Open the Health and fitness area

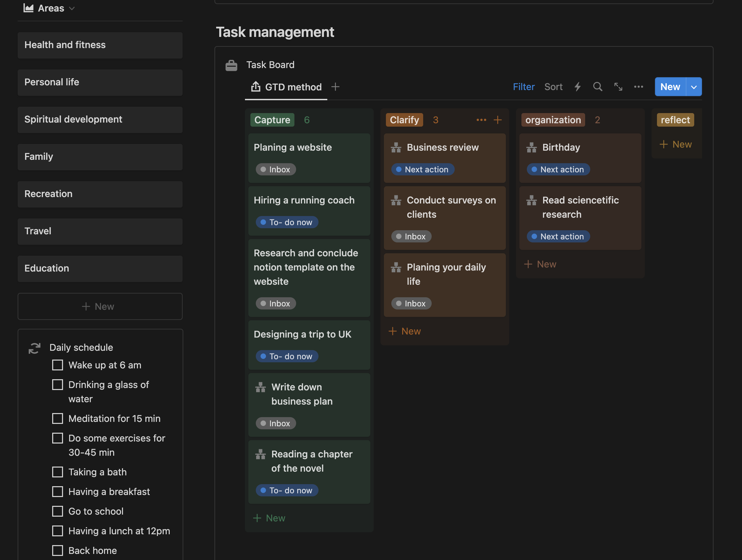pos(100,45)
